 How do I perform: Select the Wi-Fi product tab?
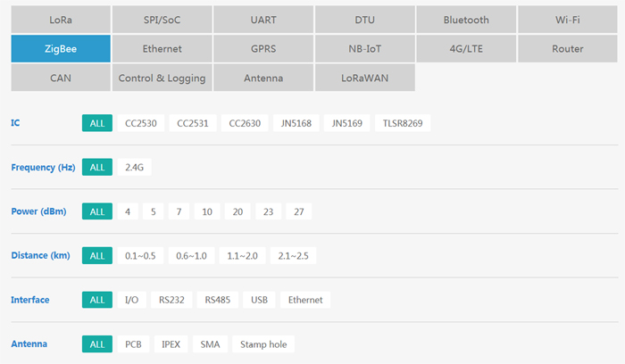click(x=568, y=20)
